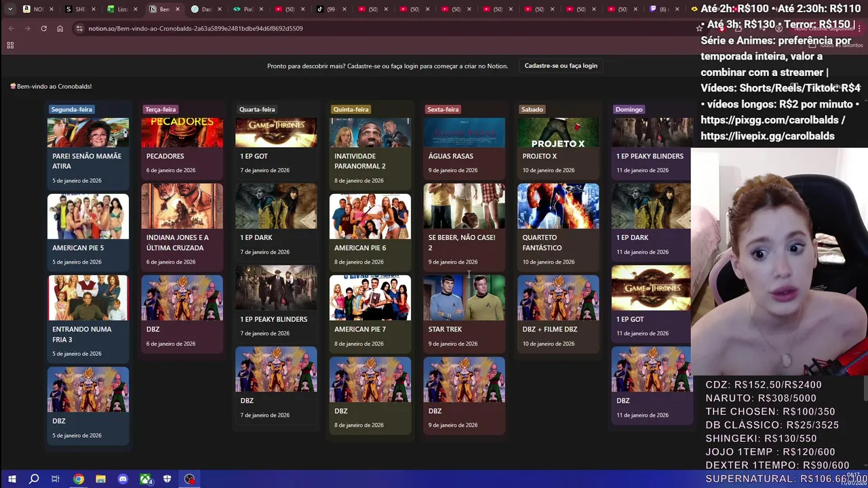Viewport: 868px width, 488px height.
Task: Open OBS Studio from the taskbar
Action: click(x=189, y=479)
